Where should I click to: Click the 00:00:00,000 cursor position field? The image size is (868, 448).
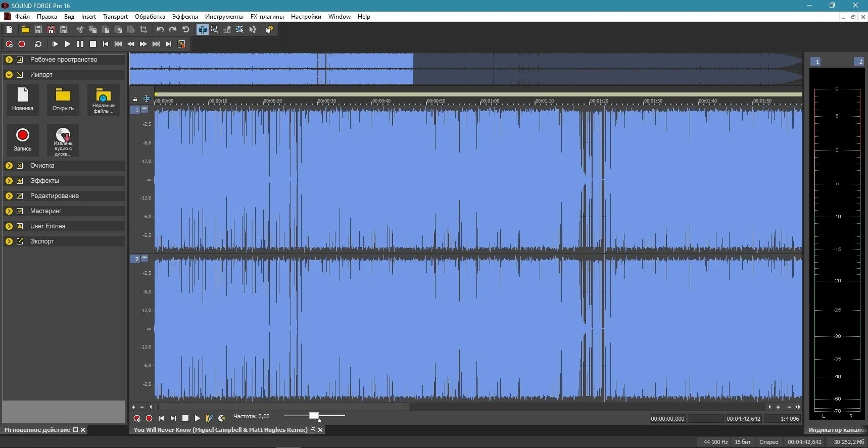pyautogui.click(x=667, y=419)
